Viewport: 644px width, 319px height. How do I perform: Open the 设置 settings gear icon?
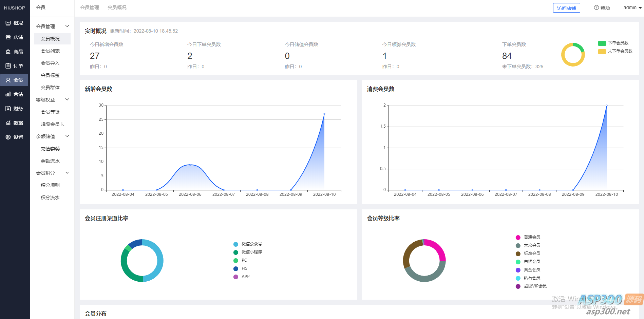[8, 137]
